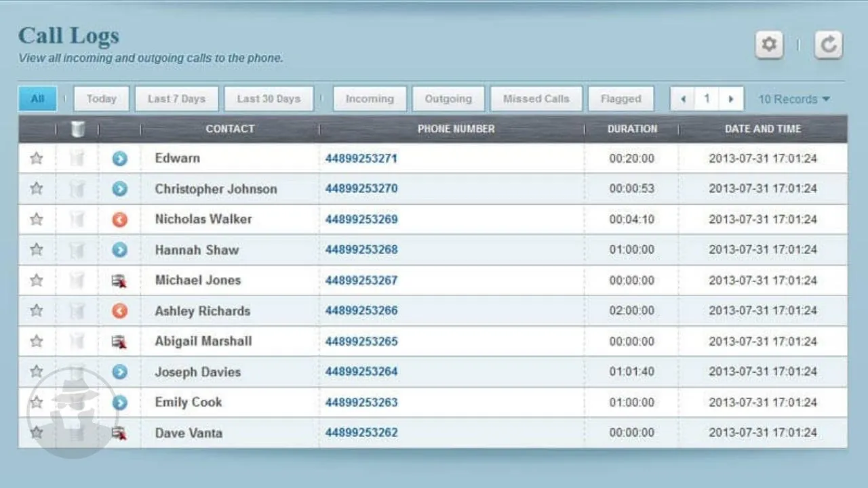Image resolution: width=868 pixels, height=488 pixels.
Task: Sort by DURATION column header
Action: click(x=632, y=129)
